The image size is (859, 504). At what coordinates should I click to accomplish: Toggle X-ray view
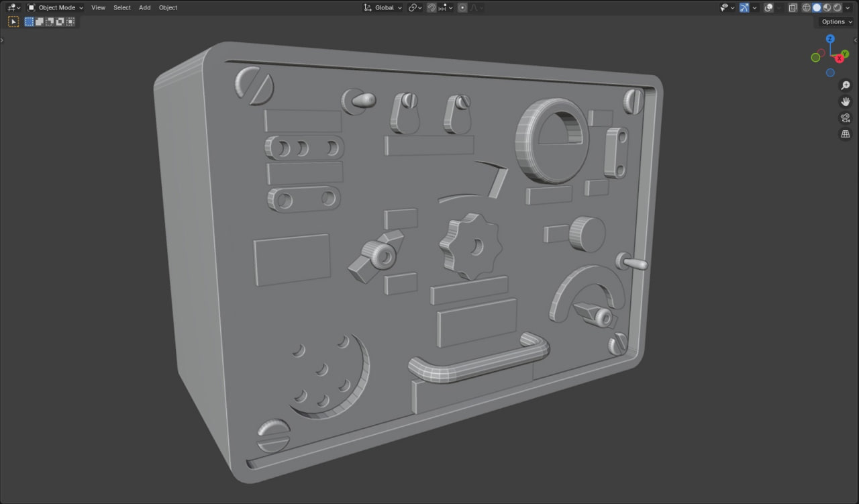[x=792, y=7]
